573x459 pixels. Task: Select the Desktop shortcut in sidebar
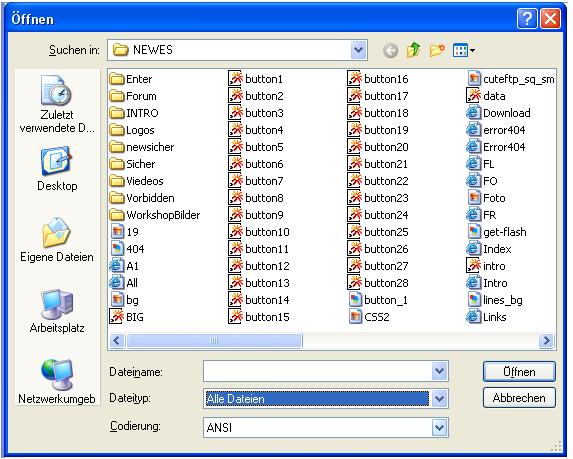tap(57, 169)
